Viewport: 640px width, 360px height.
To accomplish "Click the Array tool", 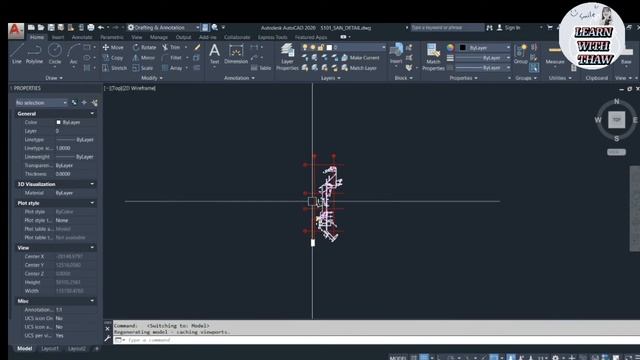I will 172,68.
